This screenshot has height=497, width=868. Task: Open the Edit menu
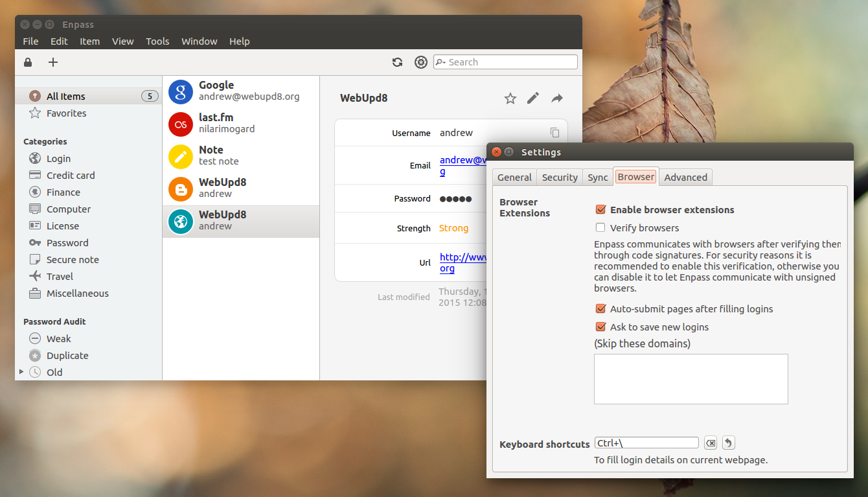tap(59, 41)
